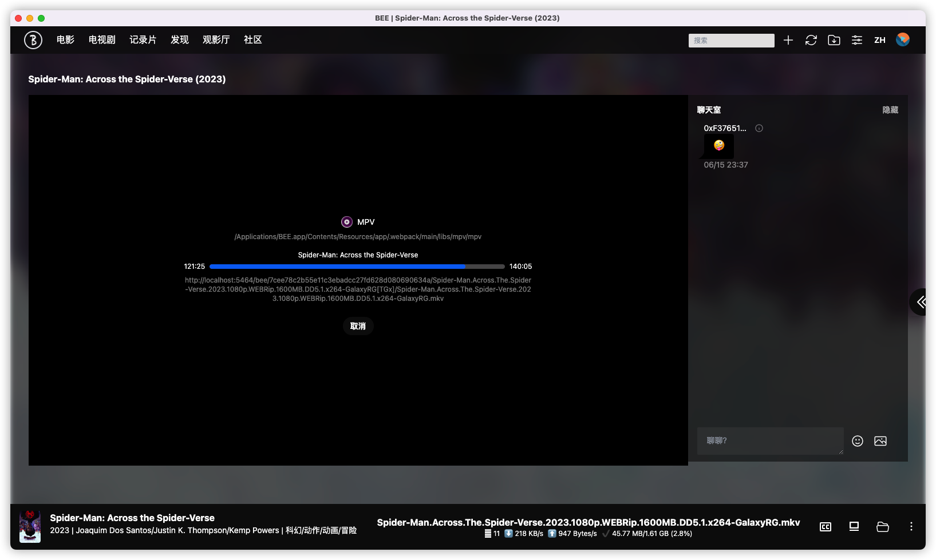The height and width of the screenshot is (560, 936).
Task: Open the ZH language dropdown
Action: tap(880, 40)
